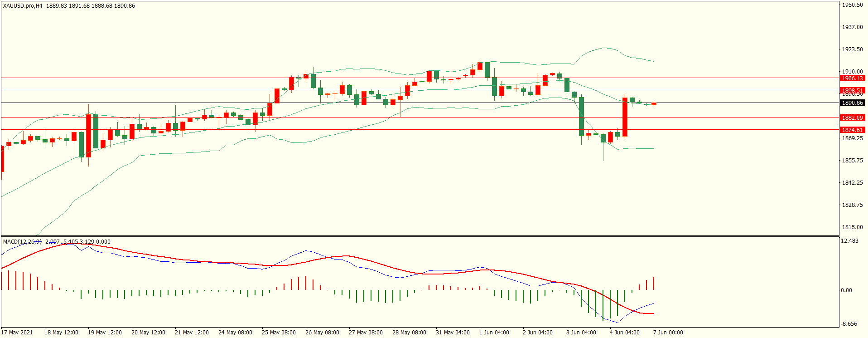
Task: Click the 17 May 2021 date label
Action: (x=17, y=333)
